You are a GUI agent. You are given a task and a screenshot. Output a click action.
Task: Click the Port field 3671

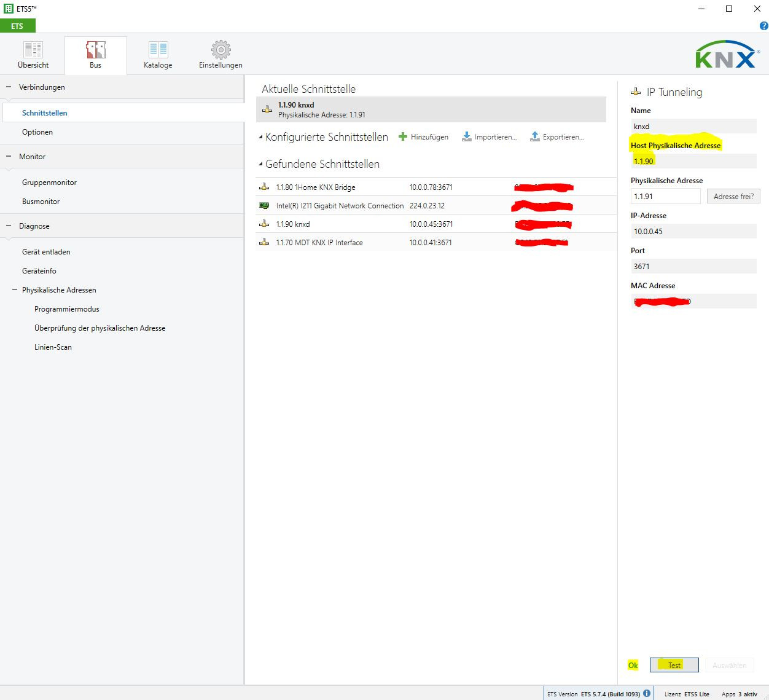click(693, 266)
